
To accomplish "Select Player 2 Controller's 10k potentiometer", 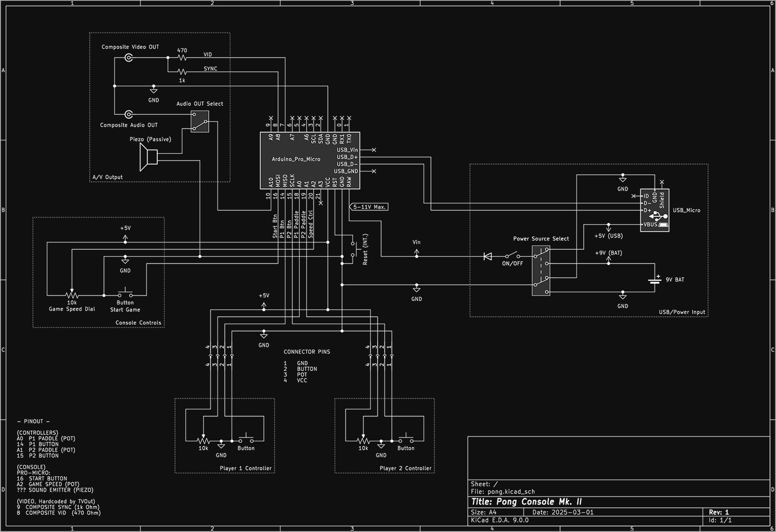I will coord(363,440).
